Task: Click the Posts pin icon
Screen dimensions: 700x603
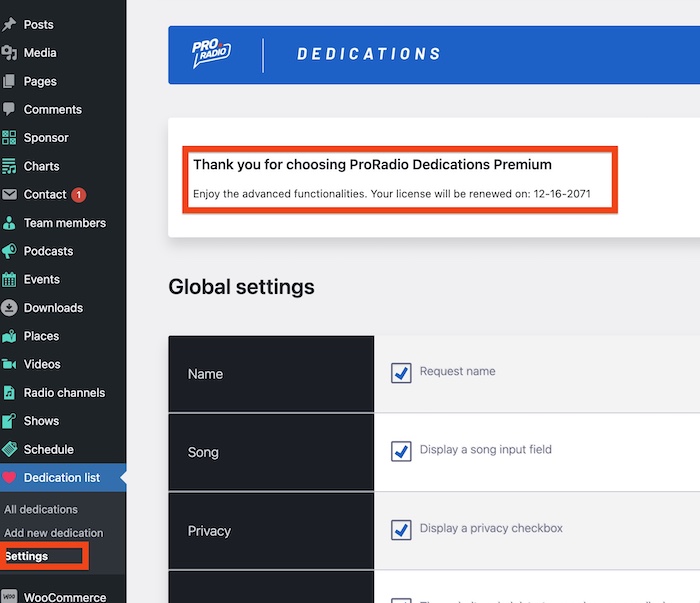Action: click(x=9, y=24)
